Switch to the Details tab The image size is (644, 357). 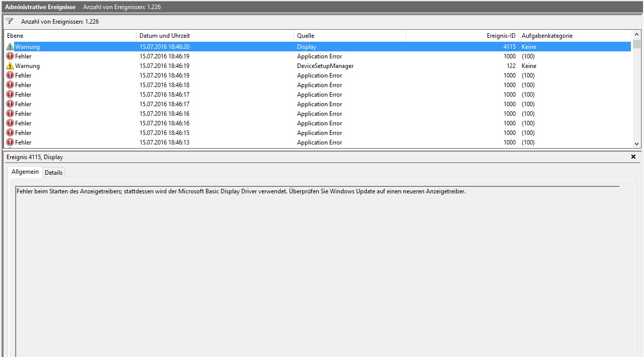[x=54, y=172]
